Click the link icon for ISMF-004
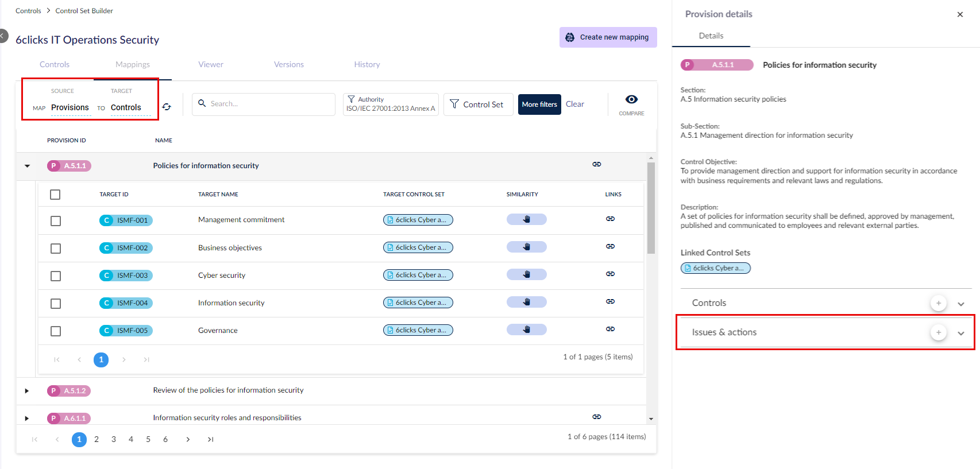Viewport: 980px width, 469px height. tap(610, 301)
